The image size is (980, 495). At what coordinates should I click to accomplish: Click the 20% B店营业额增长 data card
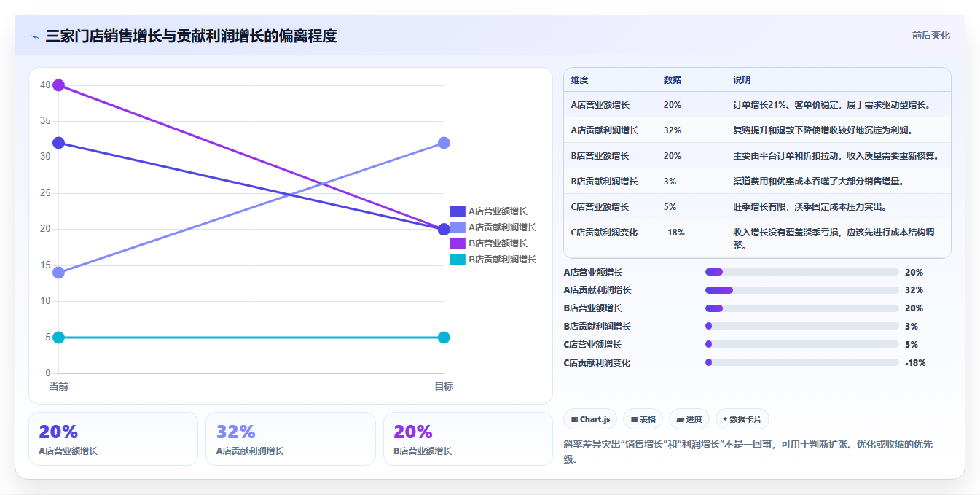(468, 439)
